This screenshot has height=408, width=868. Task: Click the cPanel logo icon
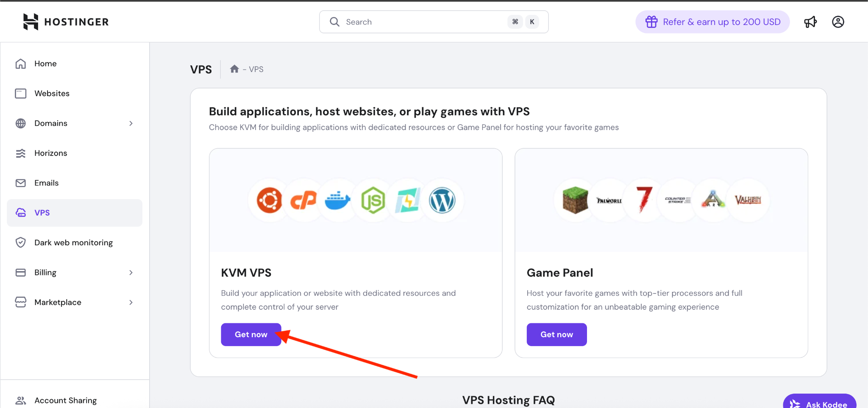pyautogui.click(x=303, y=200)
